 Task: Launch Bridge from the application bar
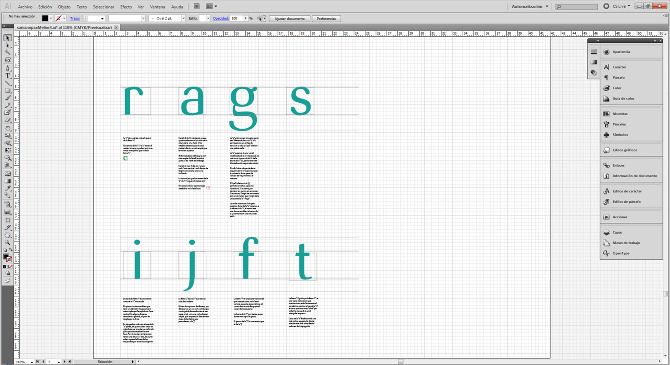pyautogui.click(x=197, y=6)
